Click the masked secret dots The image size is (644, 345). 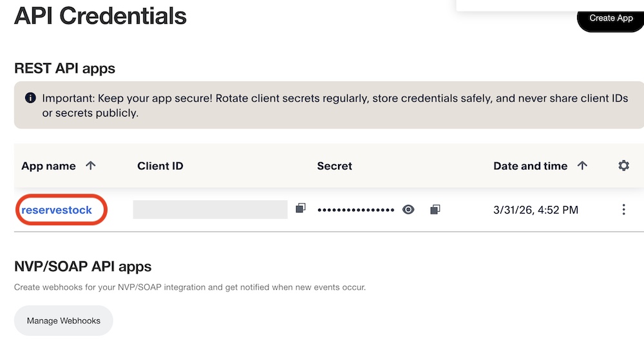point(355,210)
